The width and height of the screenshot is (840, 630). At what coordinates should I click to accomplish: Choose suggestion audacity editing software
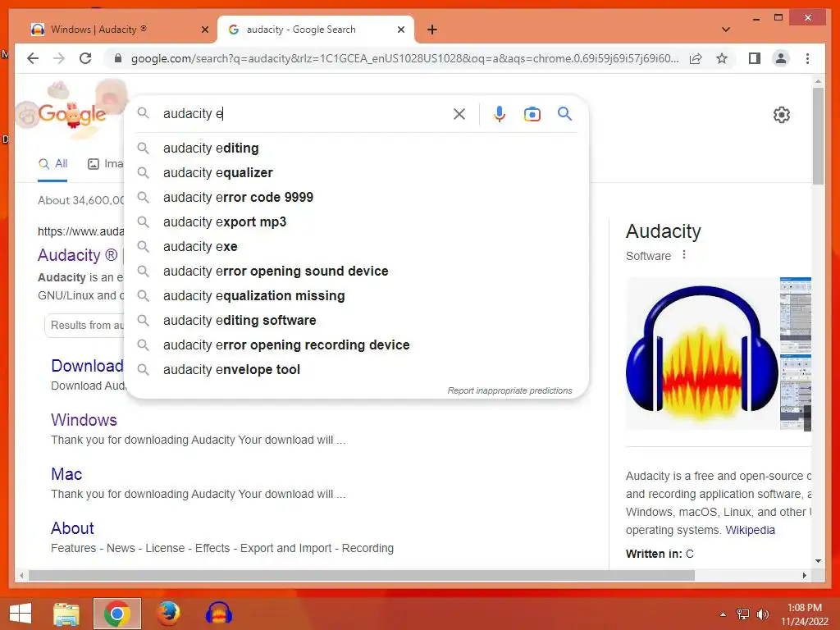[x=356, y=321]
